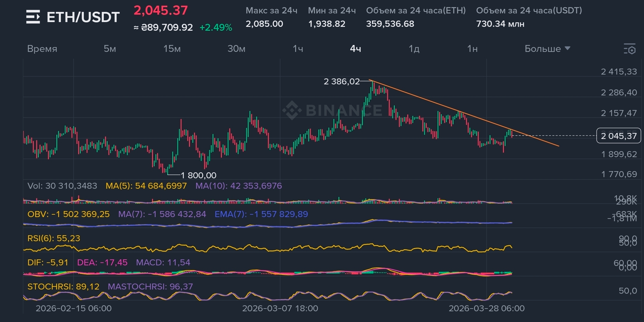
Task: Choose the 4ч chart interval
Action: tap(355, 49)
